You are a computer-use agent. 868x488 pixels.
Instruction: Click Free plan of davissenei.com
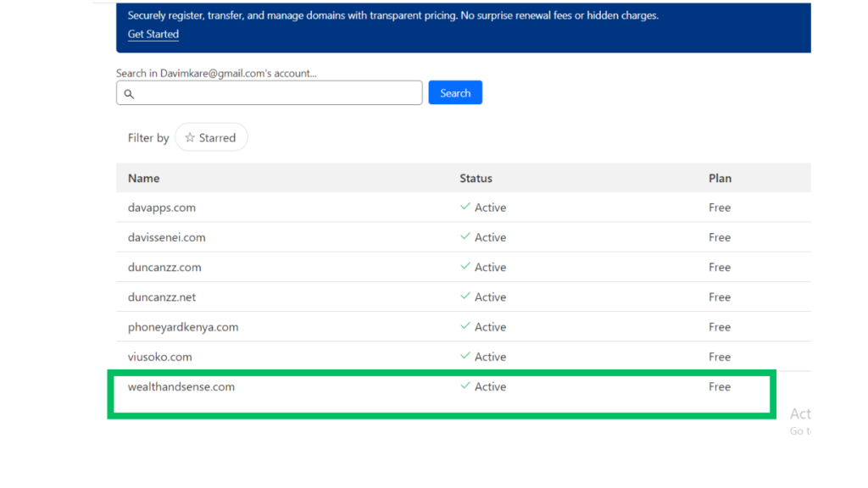click(x=719, y=237)
